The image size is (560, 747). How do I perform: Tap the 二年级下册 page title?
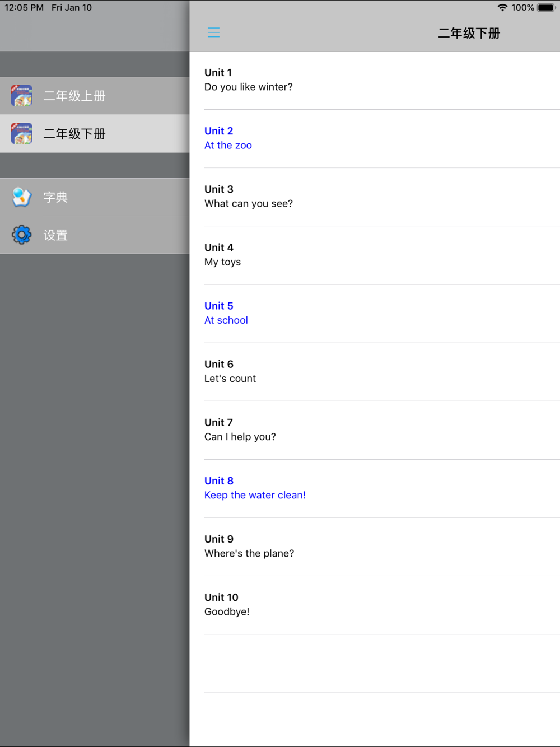(469, 33)
